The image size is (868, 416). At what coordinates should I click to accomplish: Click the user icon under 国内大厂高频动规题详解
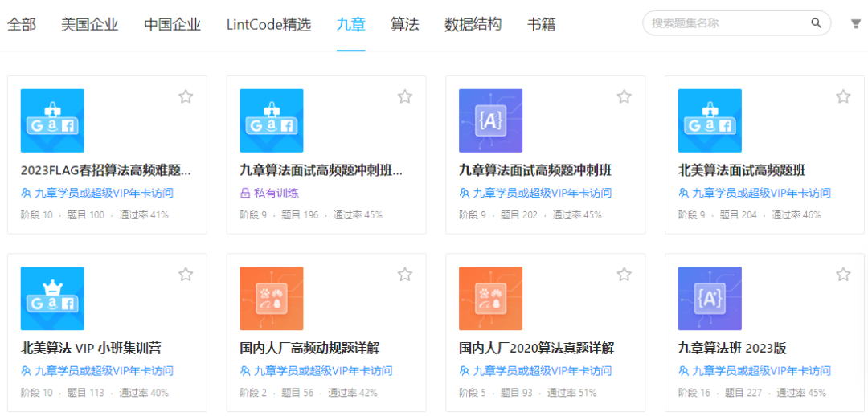pos(245,371)
